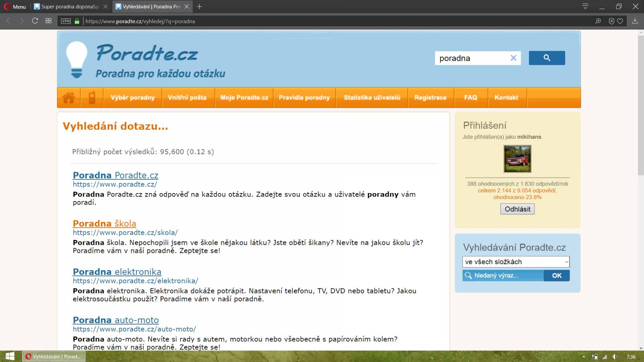
Task: Click the Poradte.cz site title
Action: pyautogui.click(x=147, y=53)
